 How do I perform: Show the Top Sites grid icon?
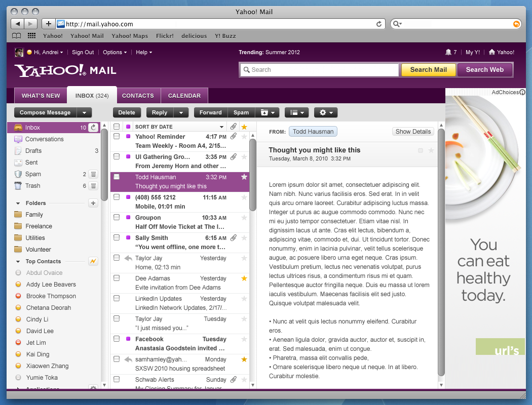tap(31, 35)
